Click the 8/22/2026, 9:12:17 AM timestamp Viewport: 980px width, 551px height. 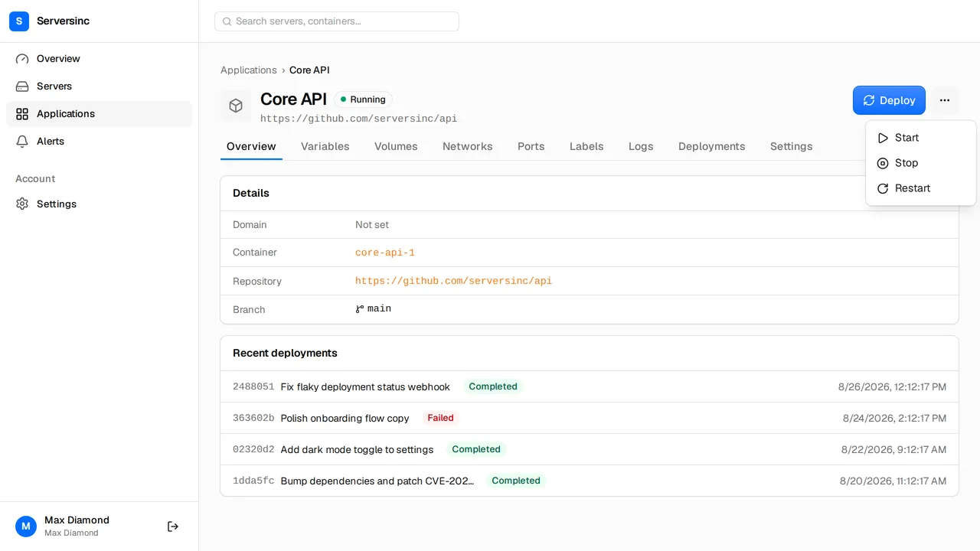[x=893, y=450]
